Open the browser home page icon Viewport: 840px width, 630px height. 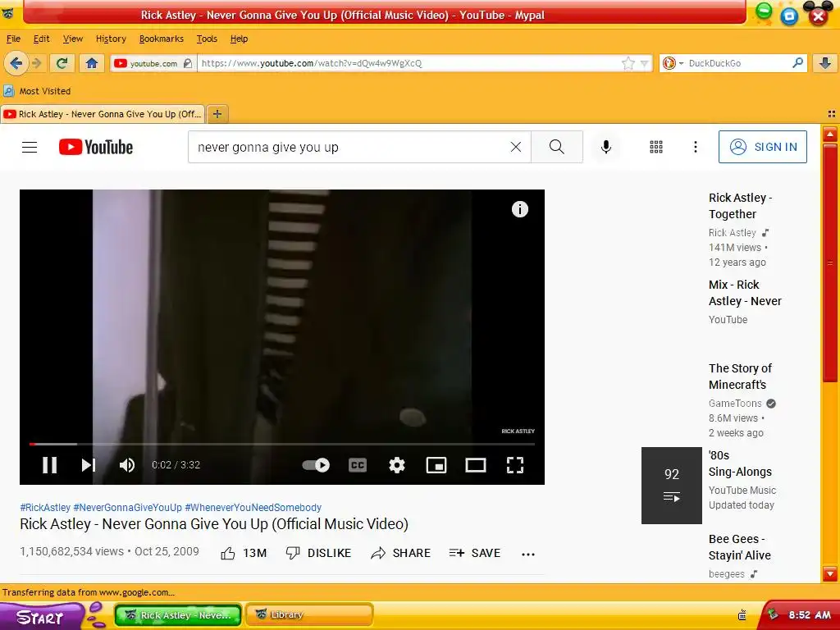coord(92,63)
